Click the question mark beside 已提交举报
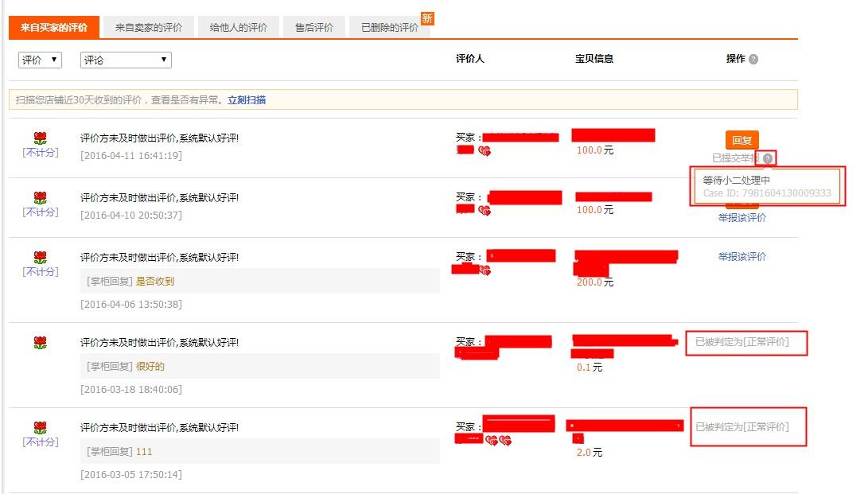 point(768,158)
